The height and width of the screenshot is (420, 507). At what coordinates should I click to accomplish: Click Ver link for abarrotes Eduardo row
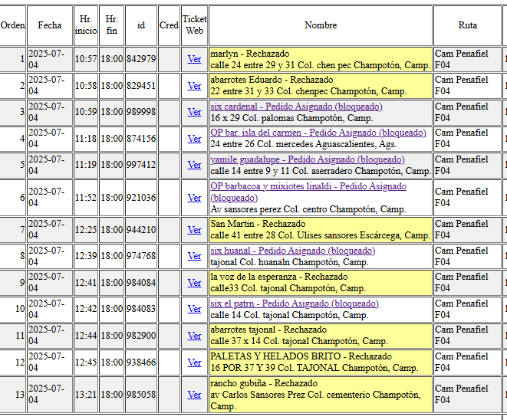(x=195, y=85)
